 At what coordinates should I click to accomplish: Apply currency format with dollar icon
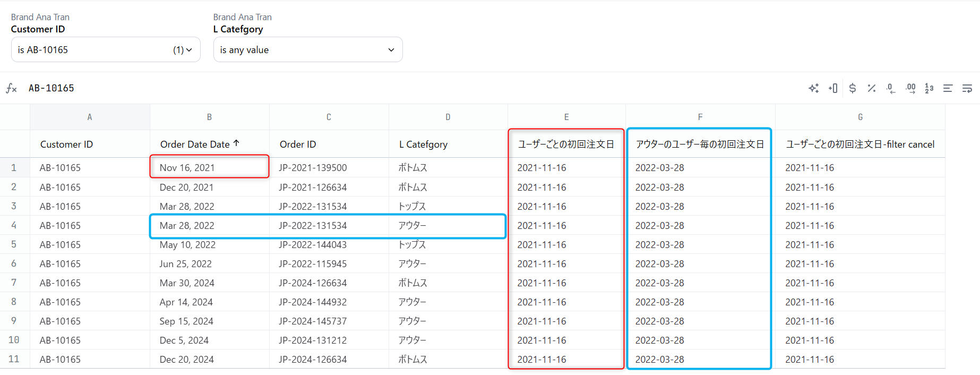[x=852, y=88]
